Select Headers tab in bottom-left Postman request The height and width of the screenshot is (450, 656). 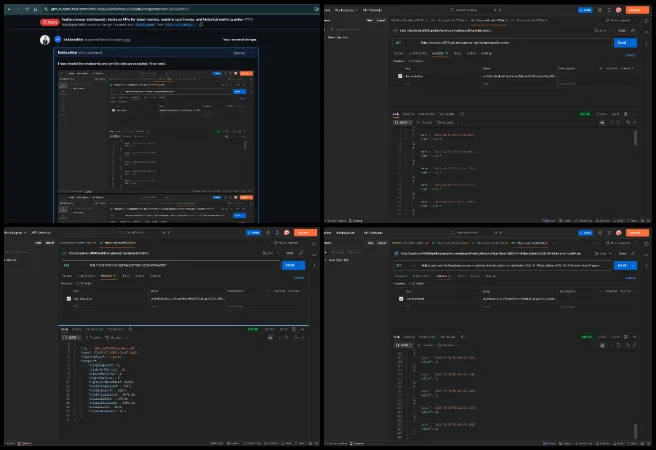click(107, 275)
